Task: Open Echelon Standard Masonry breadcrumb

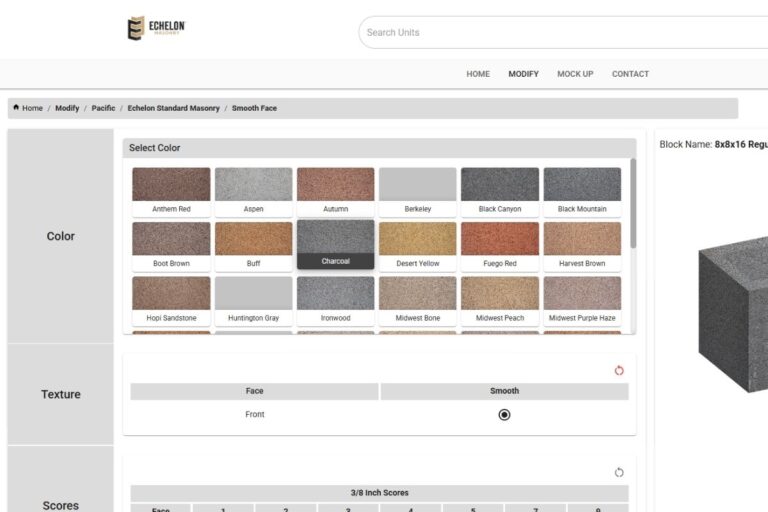Action: point(173,108)
